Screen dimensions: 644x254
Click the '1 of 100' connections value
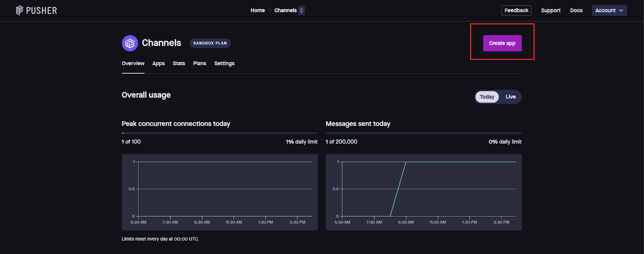coord(131,142)
